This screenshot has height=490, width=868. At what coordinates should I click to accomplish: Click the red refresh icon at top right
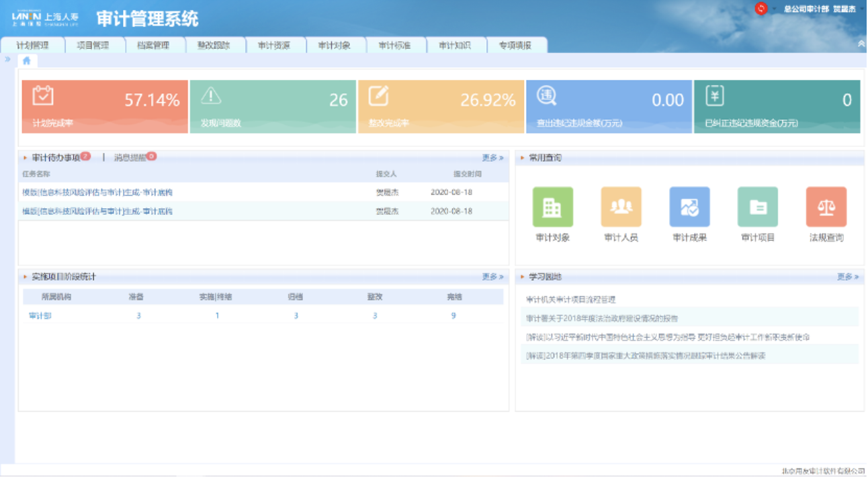[x=761, y=9]
